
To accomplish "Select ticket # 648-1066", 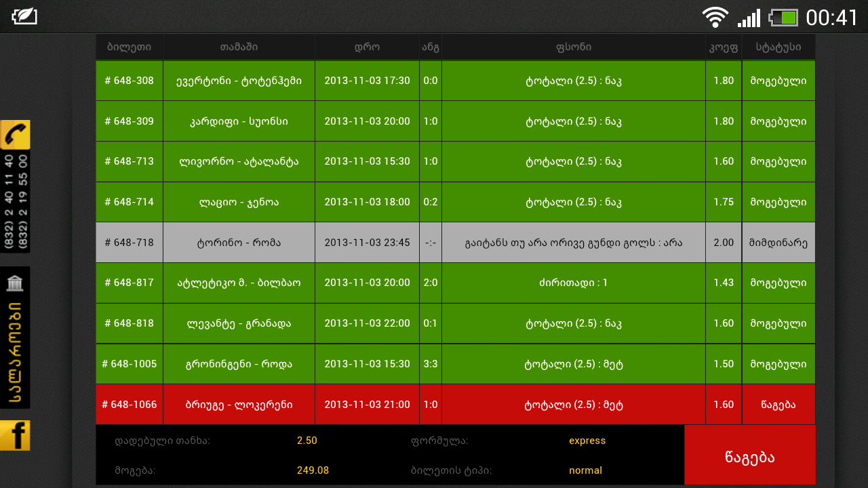I will coord(129,405).
